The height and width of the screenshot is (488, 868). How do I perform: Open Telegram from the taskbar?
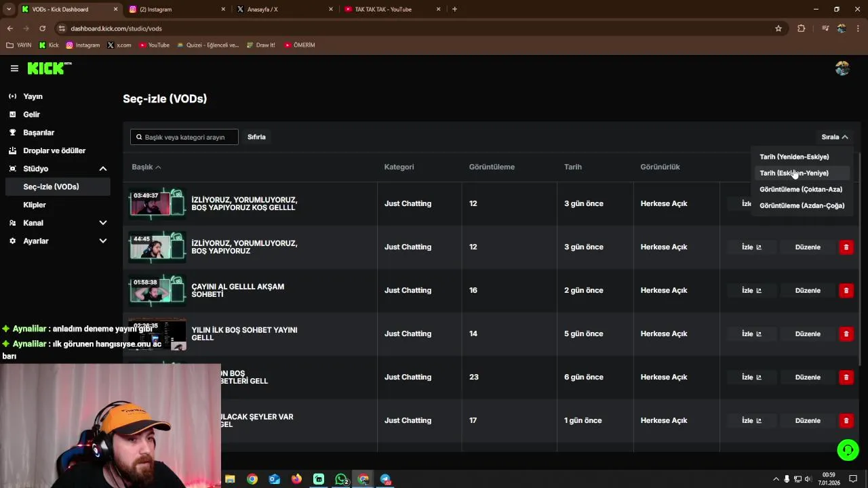point(385,479)
